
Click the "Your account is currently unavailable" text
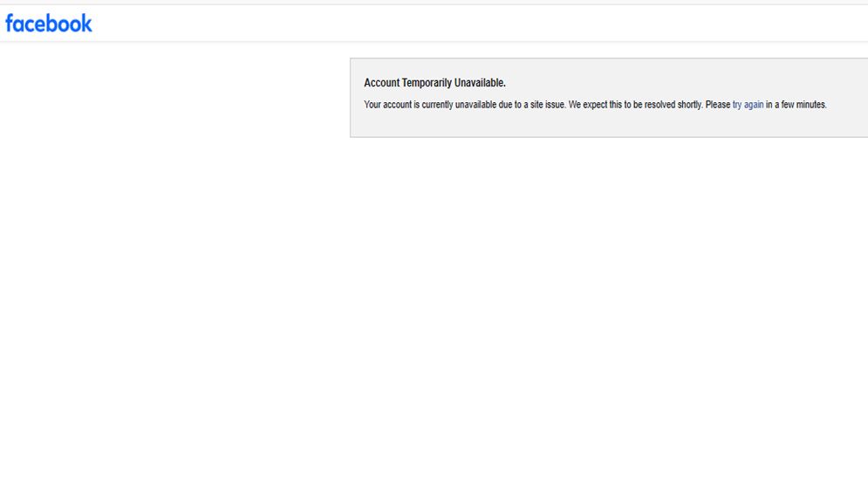(x=430, y=105)
